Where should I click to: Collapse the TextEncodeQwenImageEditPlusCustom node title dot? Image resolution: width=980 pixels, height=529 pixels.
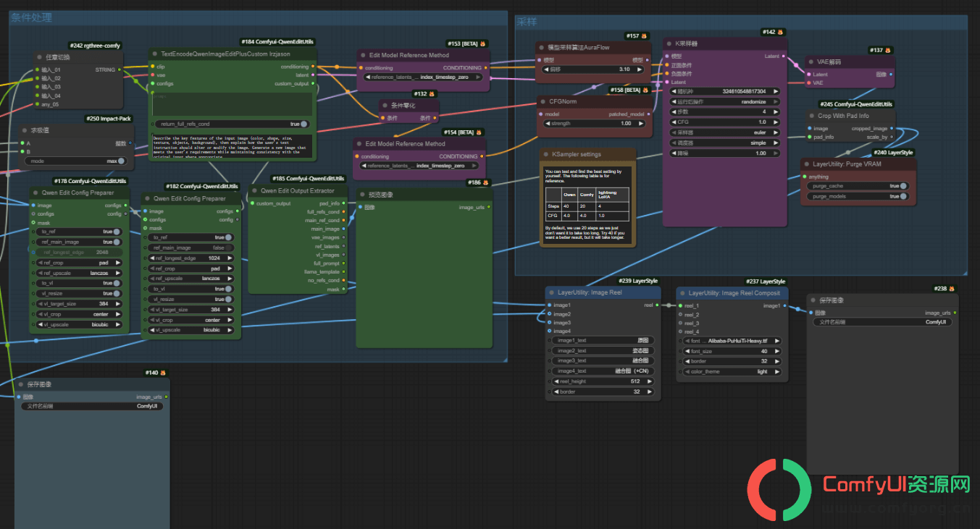(154, 54)
